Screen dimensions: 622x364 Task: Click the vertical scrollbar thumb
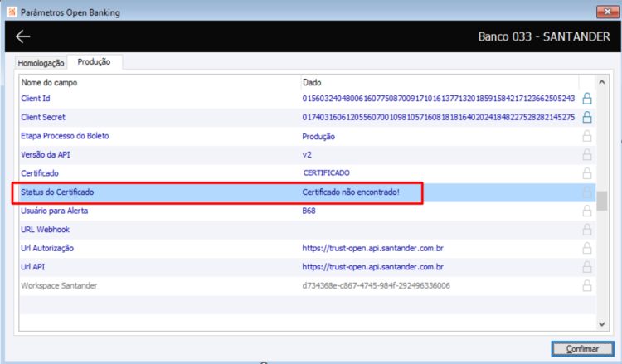602,201
